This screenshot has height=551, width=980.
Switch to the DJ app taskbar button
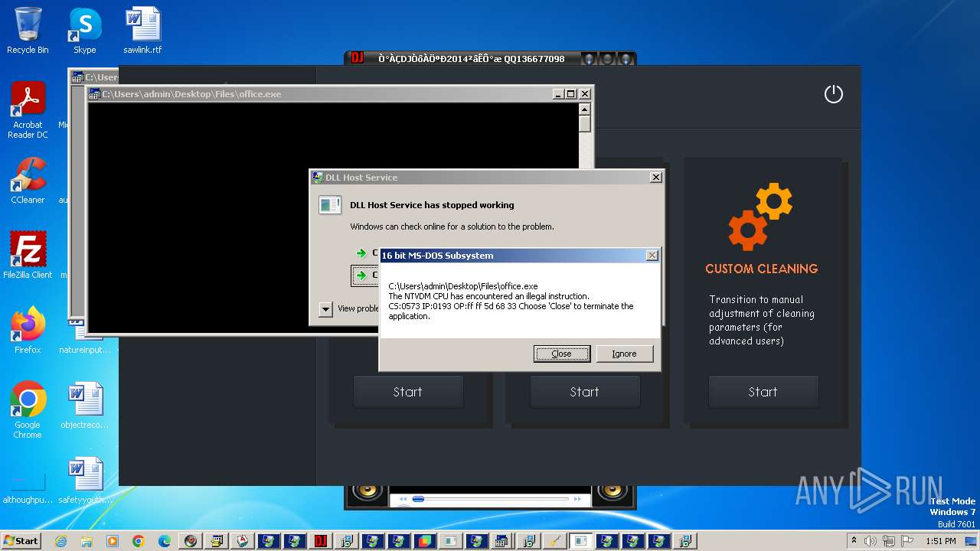coord(321,541)
